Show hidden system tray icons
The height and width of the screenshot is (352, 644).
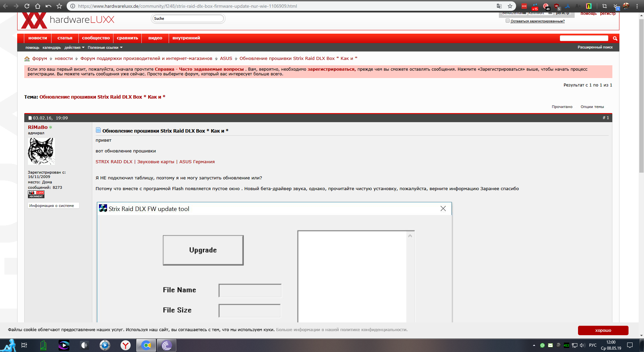click(x=534, y=345)
